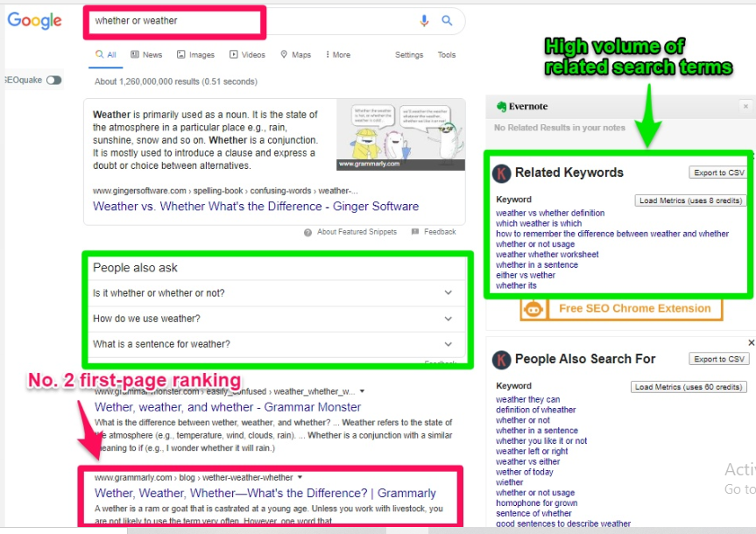Click 'how to remember the difference' keyword

(612, 234)
